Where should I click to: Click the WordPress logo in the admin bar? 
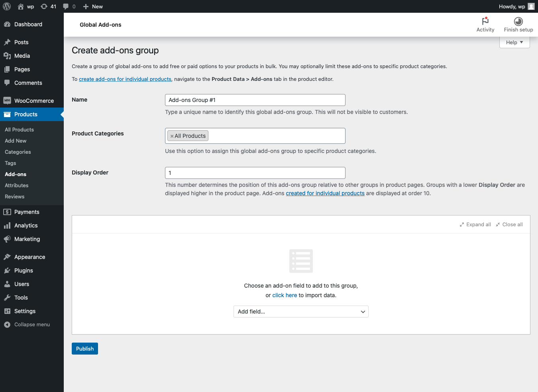(6, 6)
